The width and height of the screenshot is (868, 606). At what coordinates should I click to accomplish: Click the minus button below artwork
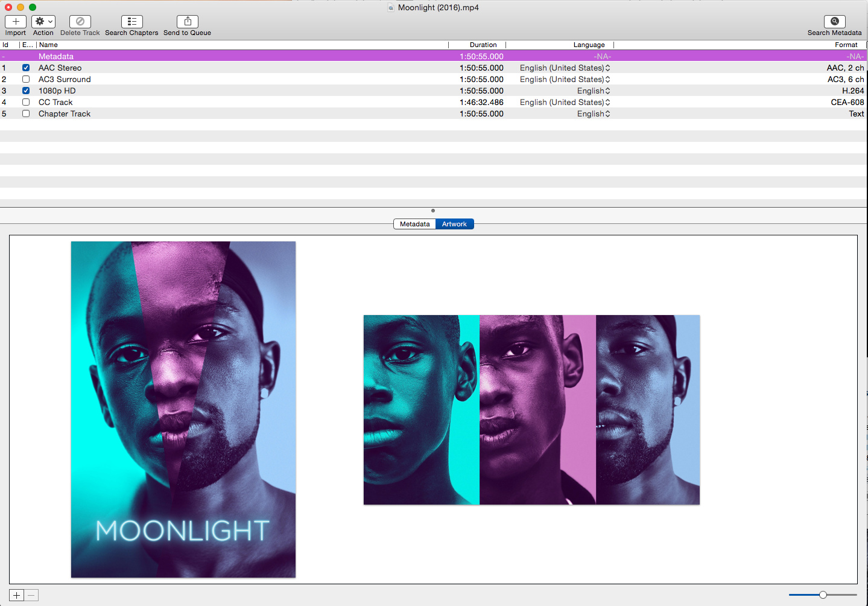click(31, 595)
